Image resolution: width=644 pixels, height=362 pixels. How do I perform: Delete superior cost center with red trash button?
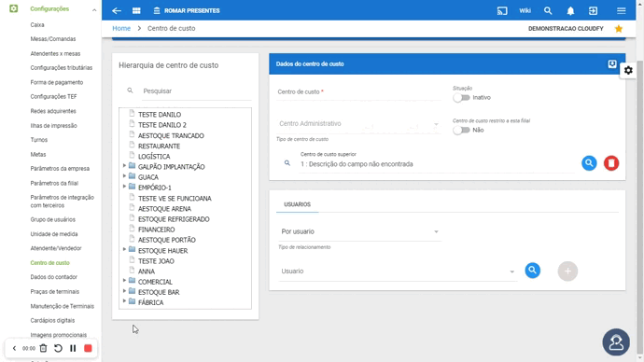(611, 163)
